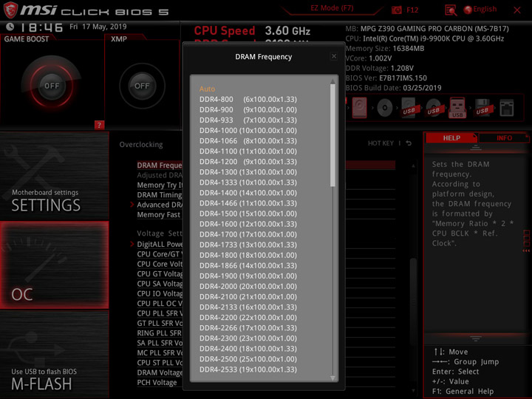The height and width of the screenshot is (399, 532).
Task: Select the PCH Voltage setting
Action: [x=157, y=383]
